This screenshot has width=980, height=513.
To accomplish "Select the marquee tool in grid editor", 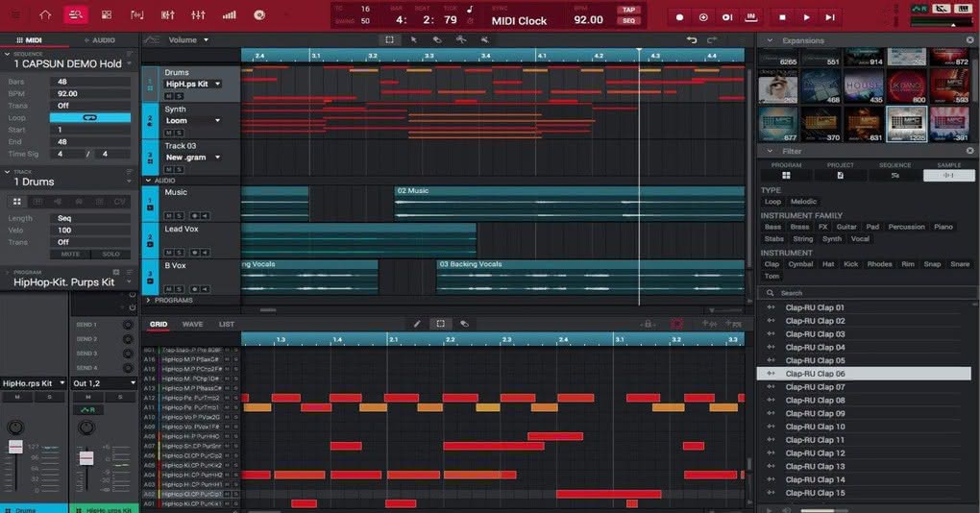I will pyautogui.click(x=441, y=324).
